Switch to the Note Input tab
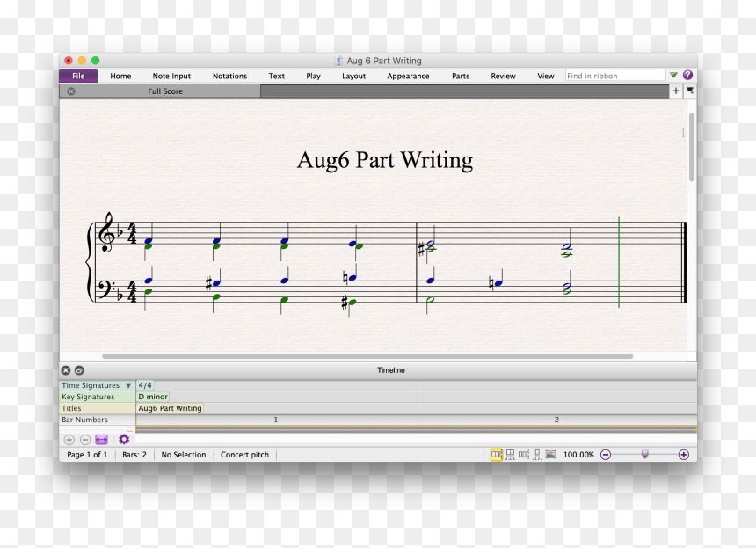Screen dimensions: 756x548 [171, 76]
